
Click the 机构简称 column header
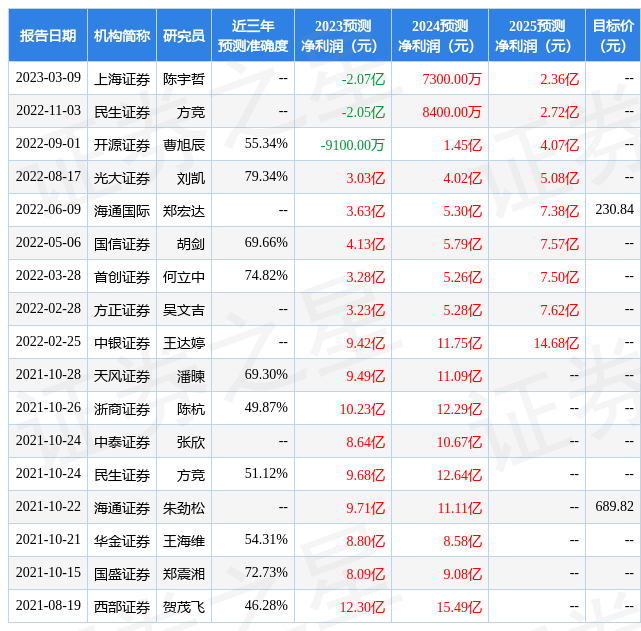pos(122,36)
